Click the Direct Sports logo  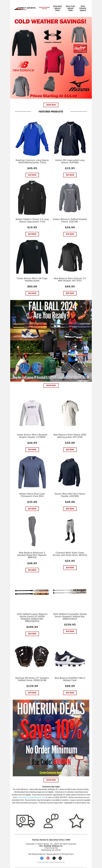click(x=25, y=8)
